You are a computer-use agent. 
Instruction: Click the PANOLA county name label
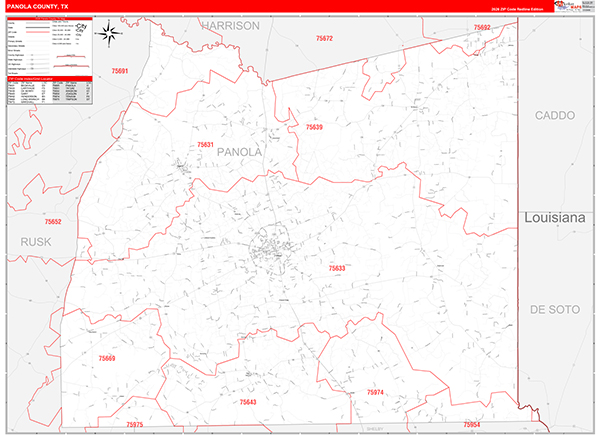[240, 152]
